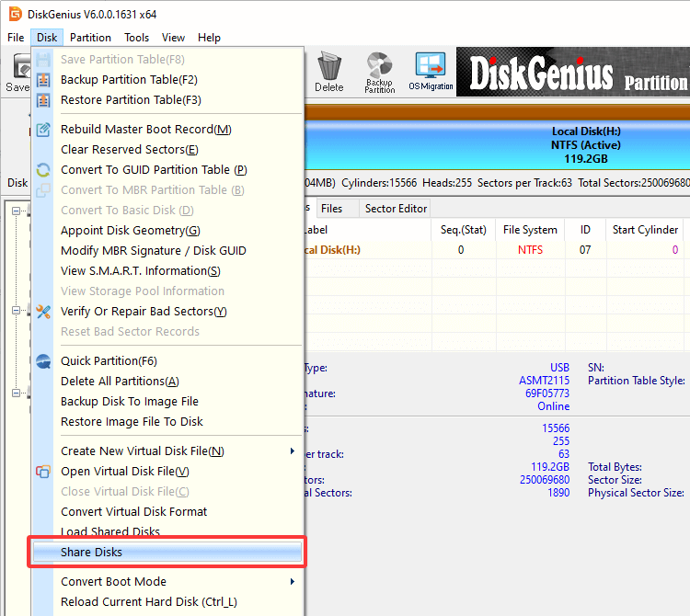Click the Open Virtual Disk File icon

point(43,472)
